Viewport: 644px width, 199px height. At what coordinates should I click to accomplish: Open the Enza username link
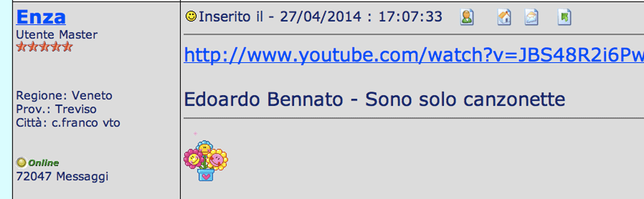[x=41, y=17]
